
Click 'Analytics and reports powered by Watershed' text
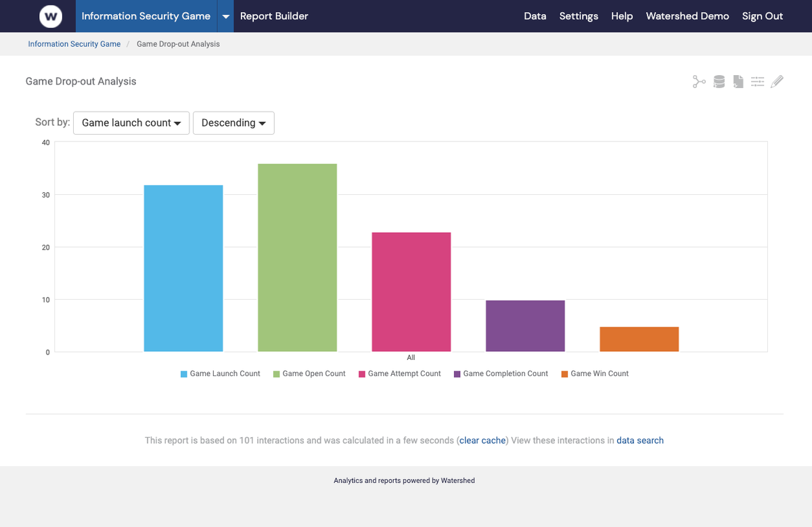[404, 480]
